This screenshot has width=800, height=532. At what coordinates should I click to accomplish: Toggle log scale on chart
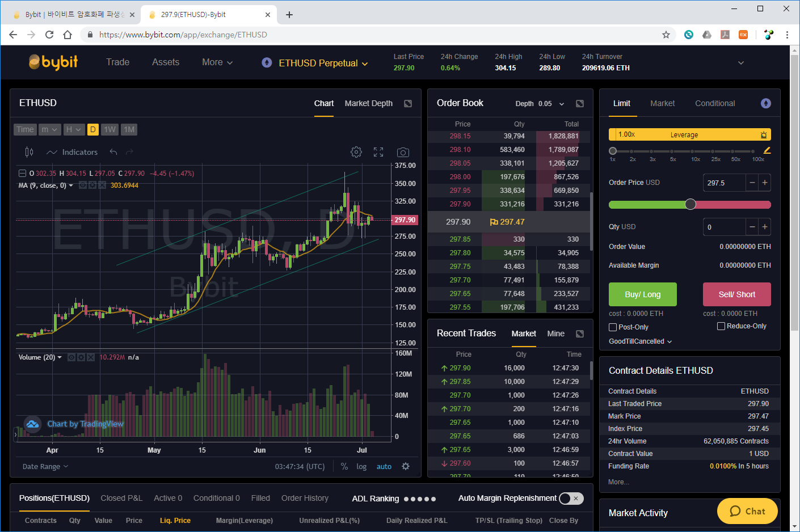(361, 467)
